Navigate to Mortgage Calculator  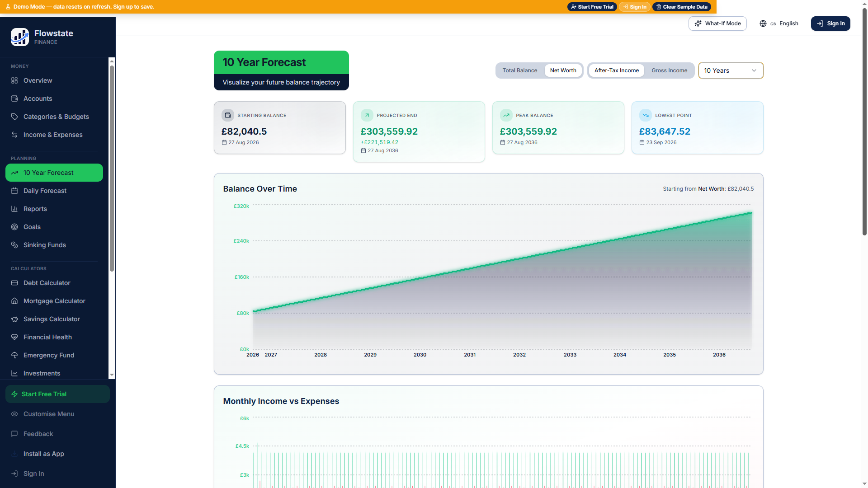click(54, 301)
